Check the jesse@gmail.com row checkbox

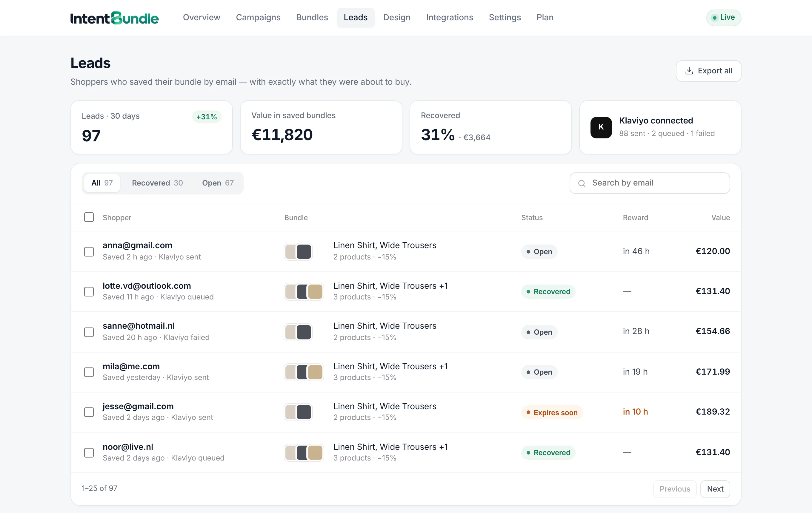pos(89,412)
